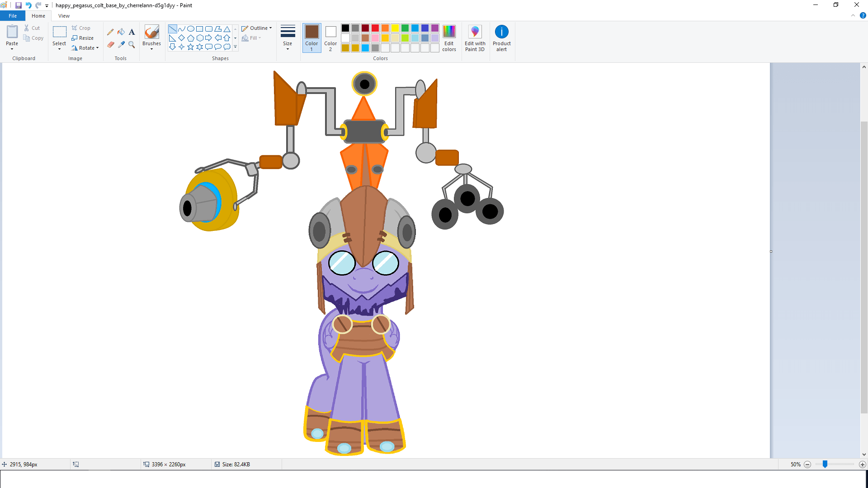The width and height of the screenshot is (868, 488).
Task: Click the Save icon in quick access toolbar
Action: pyautogui.click(x=18, y=5)
